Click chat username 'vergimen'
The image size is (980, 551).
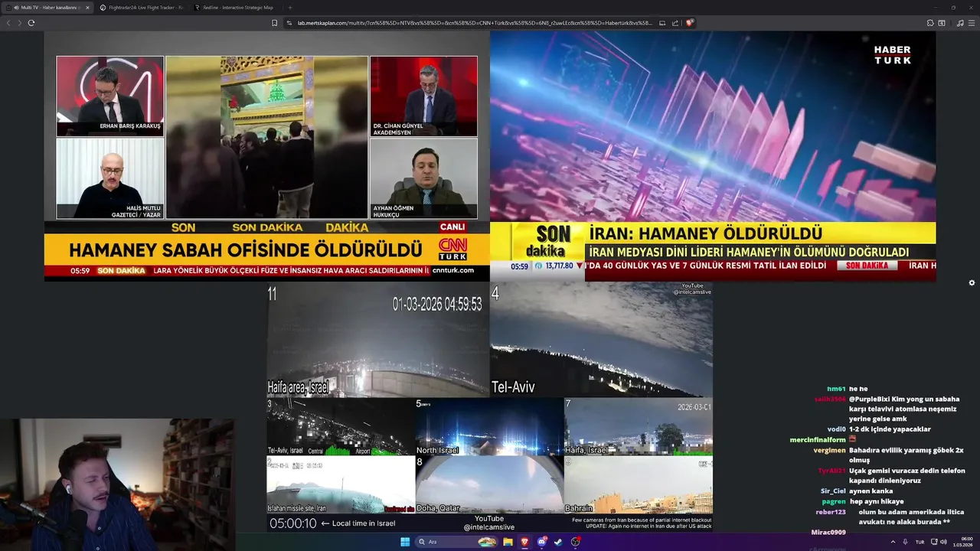[x=829, y=450]
